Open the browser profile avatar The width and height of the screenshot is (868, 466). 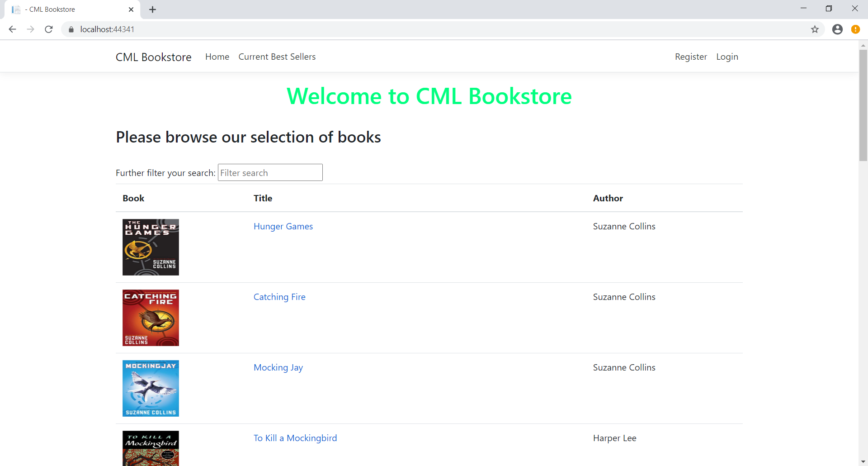click(x=838, y=29)
